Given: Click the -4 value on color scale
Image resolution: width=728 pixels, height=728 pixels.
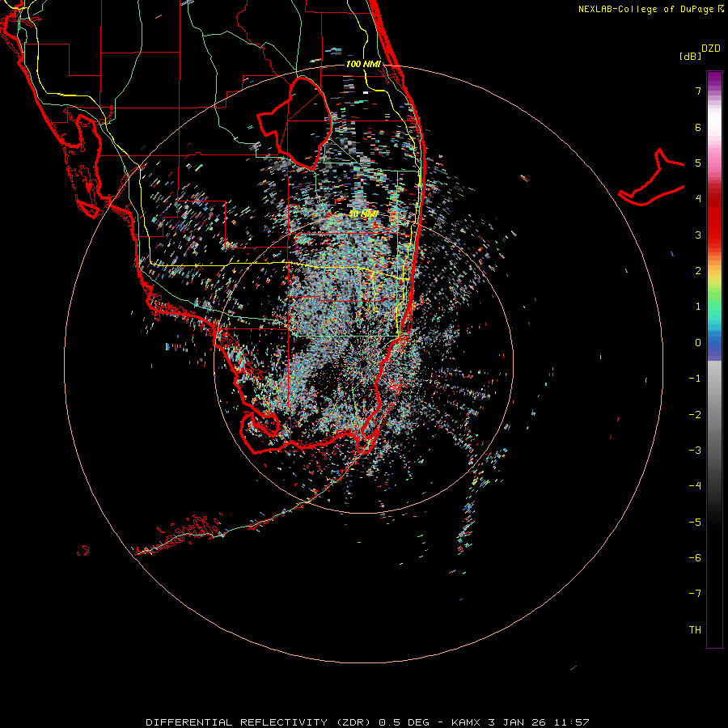Looking at the screenshot, I should pyautogui.click(x=695, y=485).
